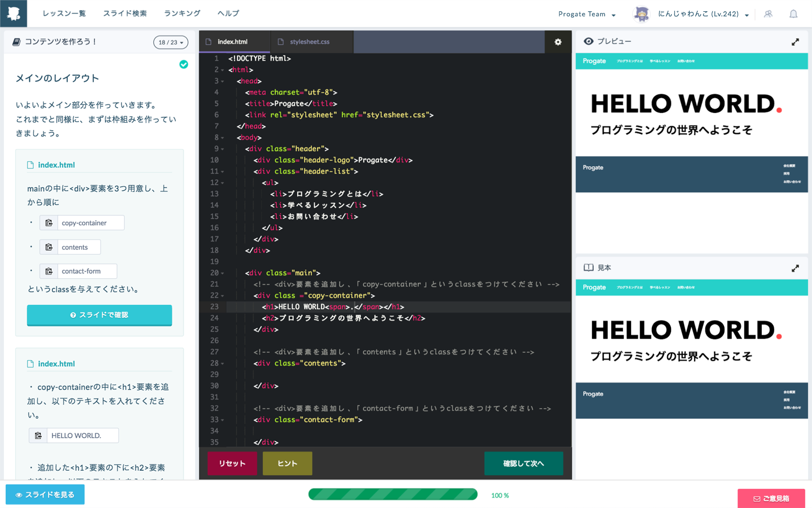Viewport: 812px width, 508px height.
Task: Collapse the html tag fold on line 2
Action: coord(223,70)
